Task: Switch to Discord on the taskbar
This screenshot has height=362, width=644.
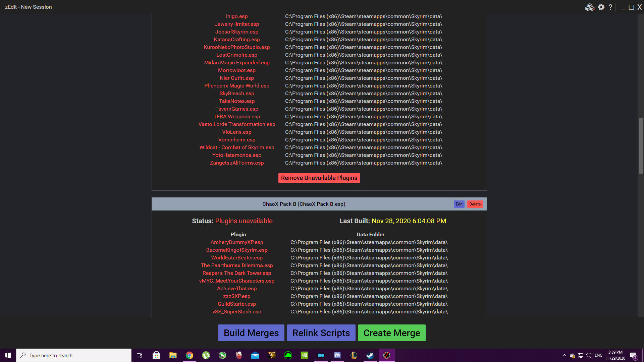Action: click(x=337, y=355)
